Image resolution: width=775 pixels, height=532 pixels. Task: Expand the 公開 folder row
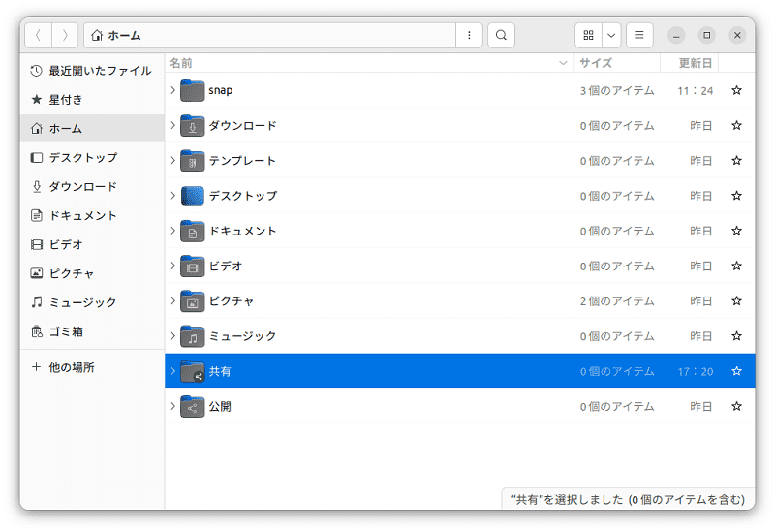(173, 406)
